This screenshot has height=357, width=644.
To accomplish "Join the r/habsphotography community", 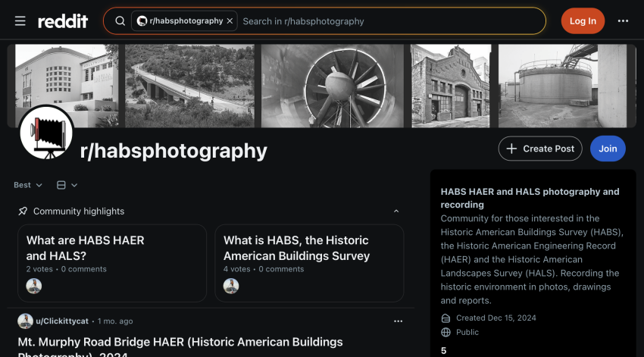I will [608, 149].
